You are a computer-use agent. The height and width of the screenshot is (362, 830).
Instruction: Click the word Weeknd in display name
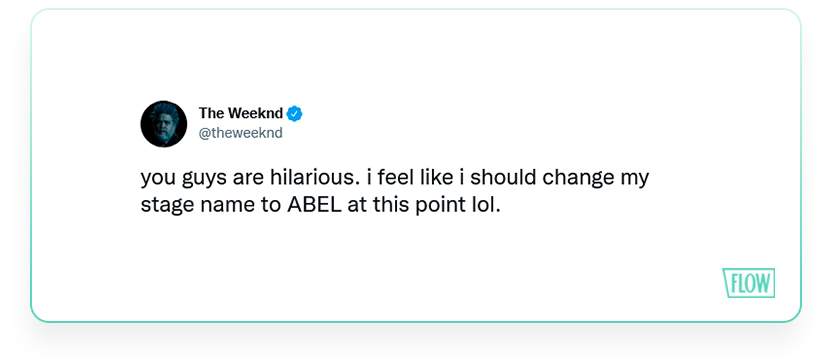pyautogui.click(x=257, y=113)
